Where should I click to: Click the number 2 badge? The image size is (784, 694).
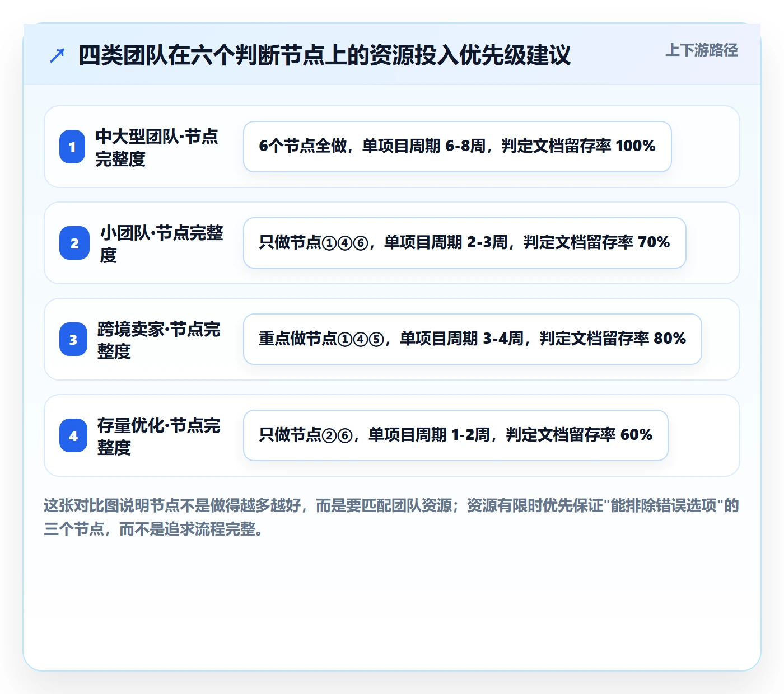click(74, 243)
